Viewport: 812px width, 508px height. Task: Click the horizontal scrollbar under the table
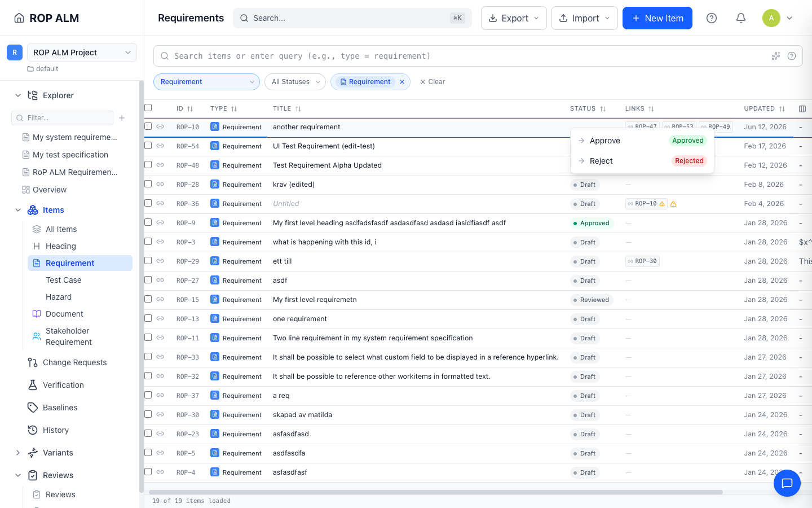click(436, 492)
